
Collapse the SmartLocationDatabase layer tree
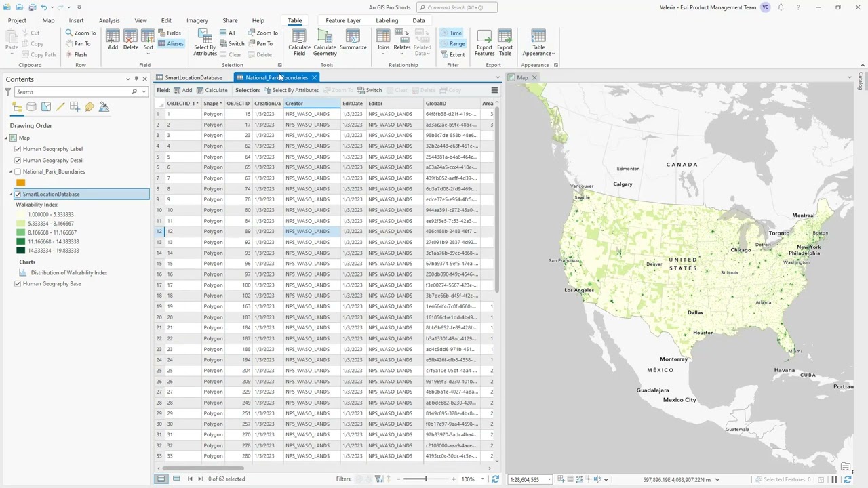pos(11,195)
